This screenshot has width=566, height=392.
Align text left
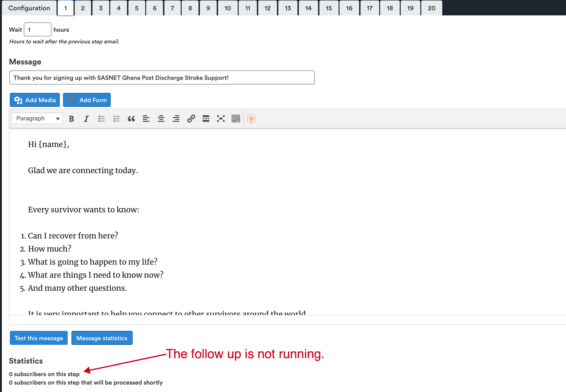[146, 119]
